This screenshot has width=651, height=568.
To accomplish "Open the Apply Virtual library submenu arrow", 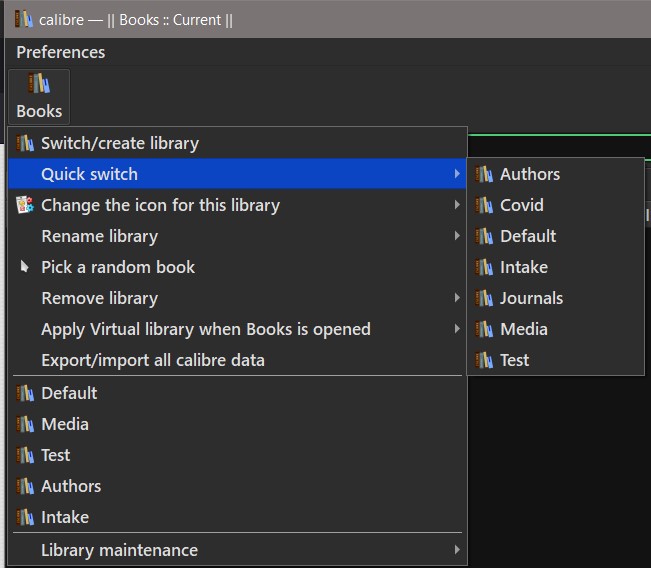I will (x=457, y=329).
